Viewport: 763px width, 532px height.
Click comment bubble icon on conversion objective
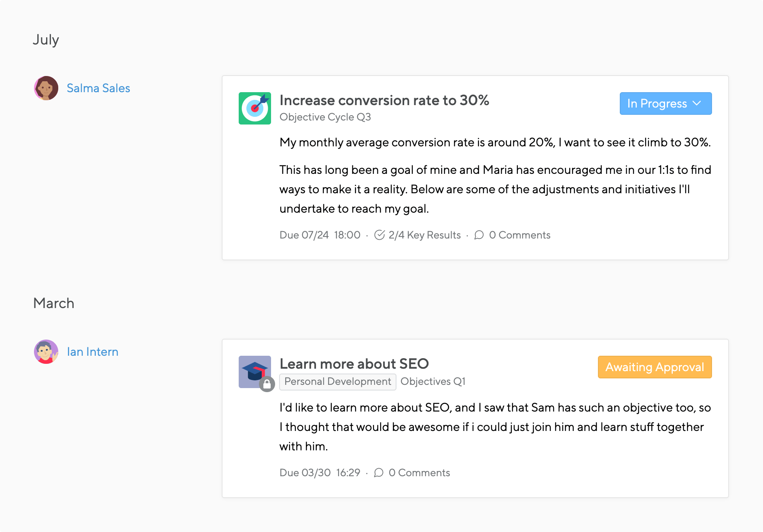point(479,235)
